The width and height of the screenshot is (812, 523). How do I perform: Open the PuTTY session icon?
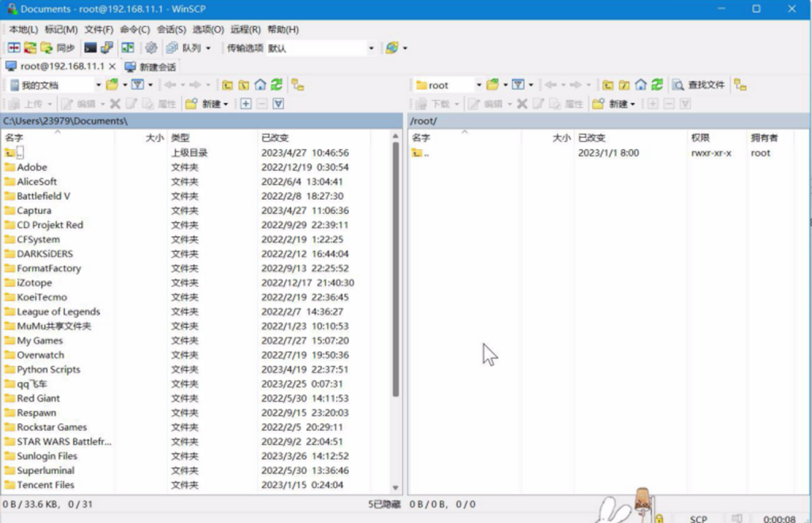(107, 48)
